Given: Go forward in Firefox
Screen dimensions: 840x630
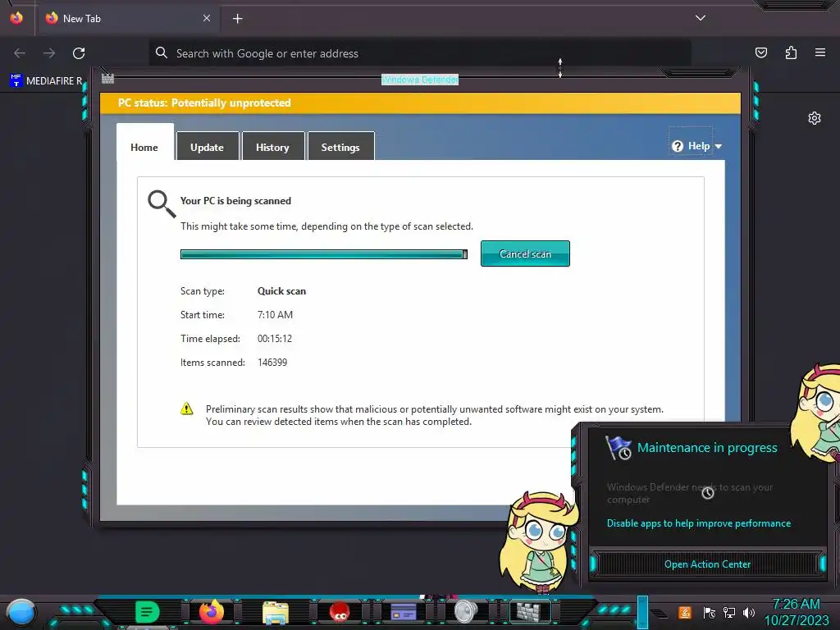Looking at the screenshot, I should 48,53.
